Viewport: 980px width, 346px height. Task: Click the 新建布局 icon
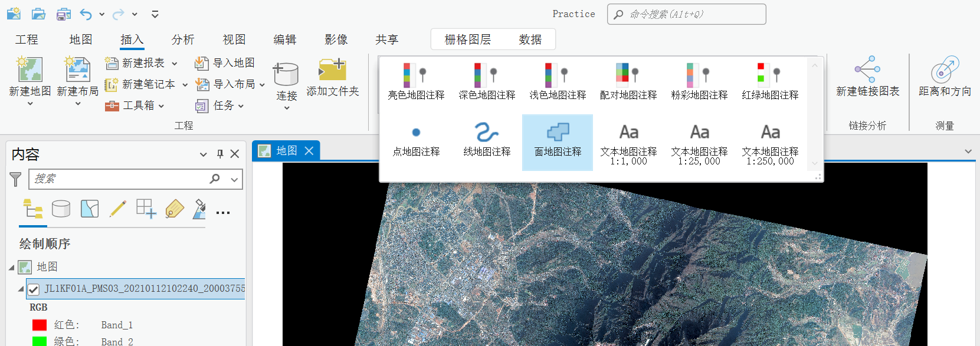pyautogui.click(x=77, y=70)
